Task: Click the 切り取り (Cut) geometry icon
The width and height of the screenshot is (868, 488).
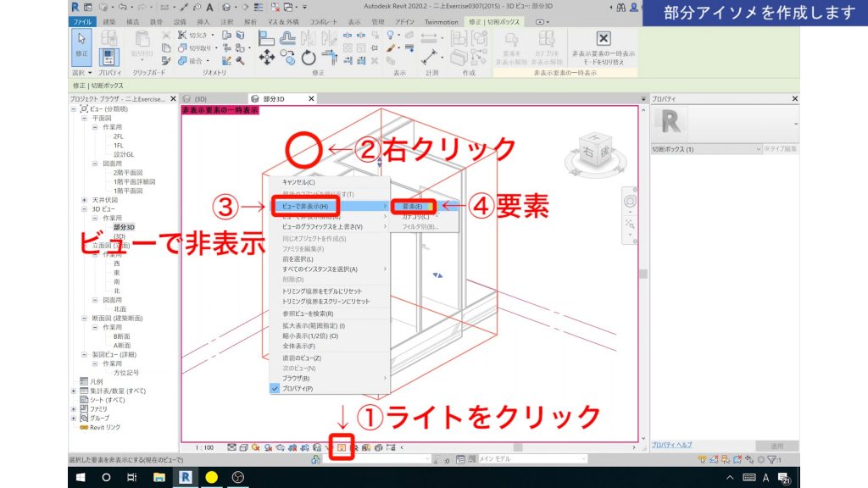Action: [182, 48]
